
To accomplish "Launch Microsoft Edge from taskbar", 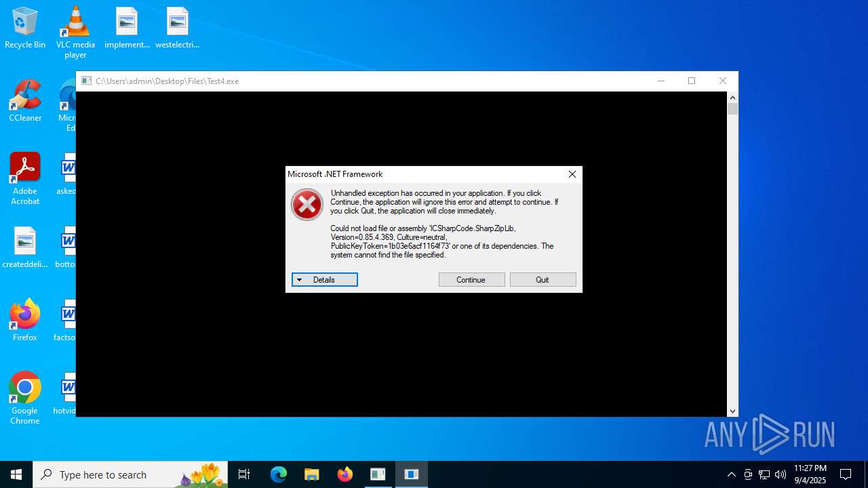I will point(279,474).
